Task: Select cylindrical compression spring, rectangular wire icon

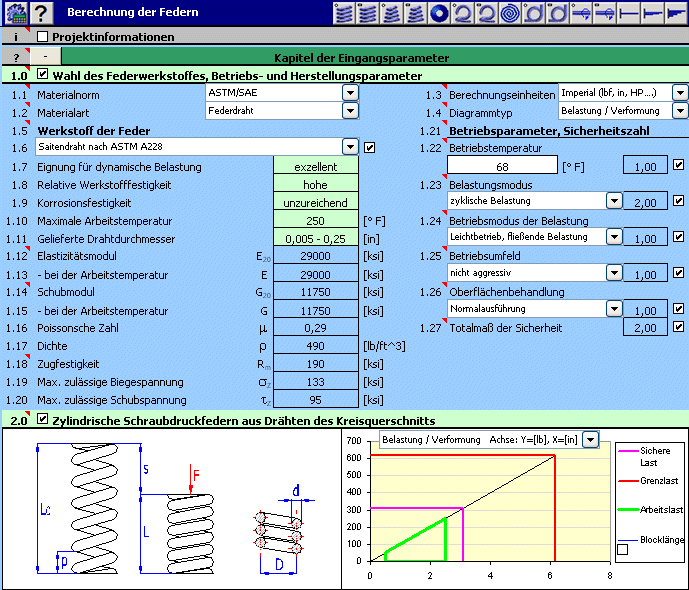Action: point(368,12)
